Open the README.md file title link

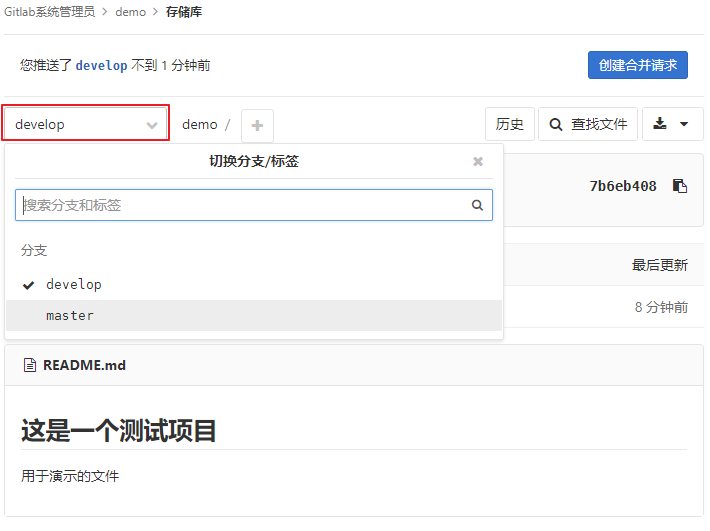84,366
